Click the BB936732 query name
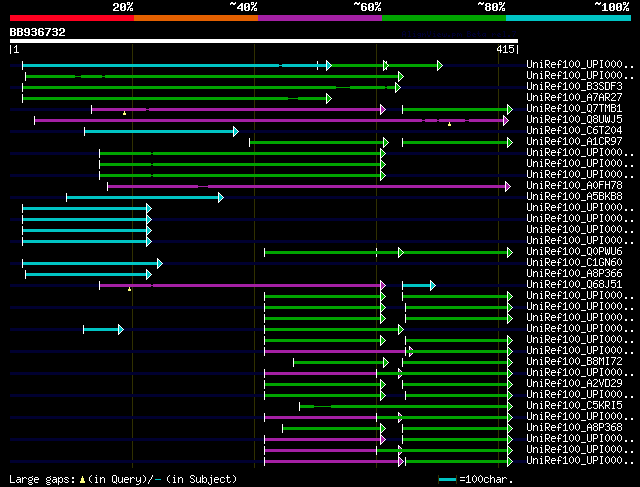640x487 pixels. tap(38, 32)
